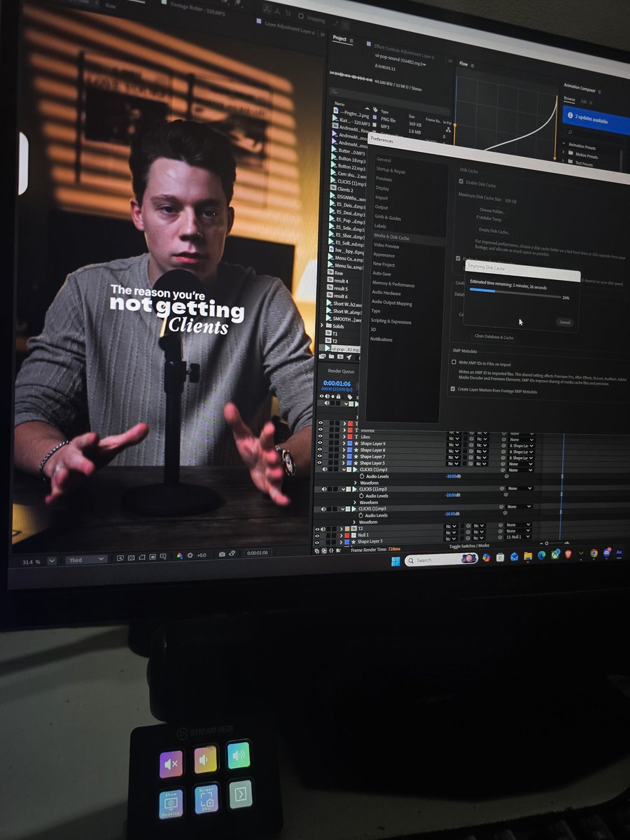This screenshot has width=630, height=840.
Task: Hide the Shape Layer 5 eye toggle
Action: coord(321,463)
